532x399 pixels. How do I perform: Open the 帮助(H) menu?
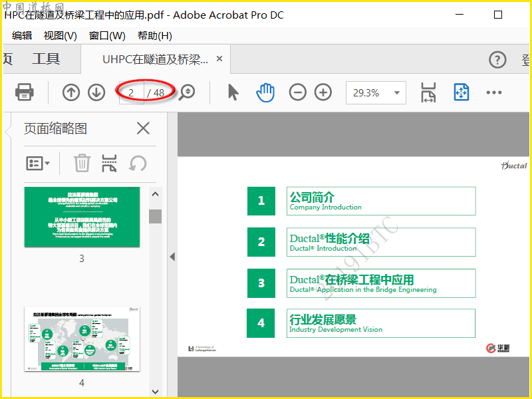coord(155,35)
